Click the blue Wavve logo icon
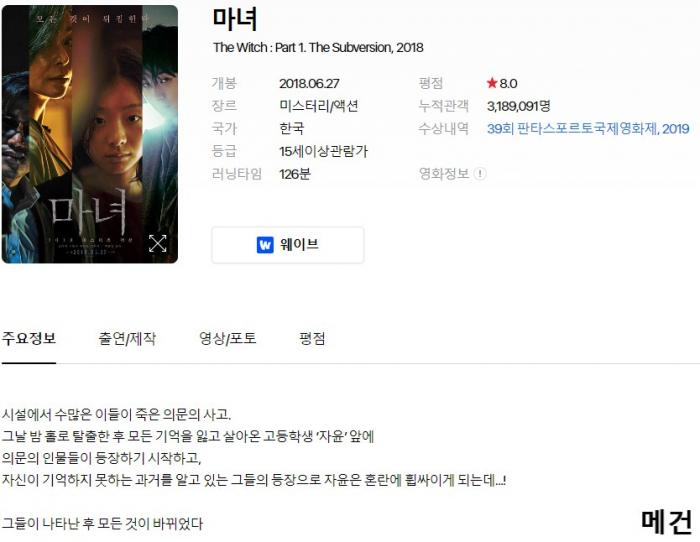 coord(265,245)
